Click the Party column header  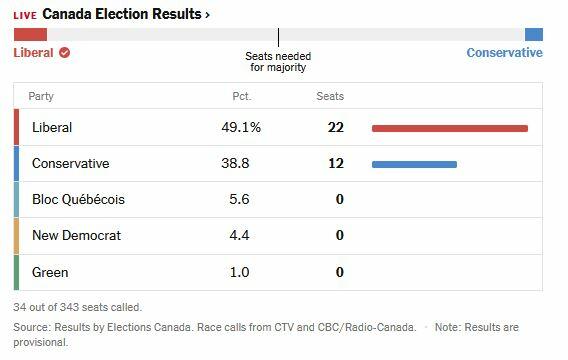point(41,96)
